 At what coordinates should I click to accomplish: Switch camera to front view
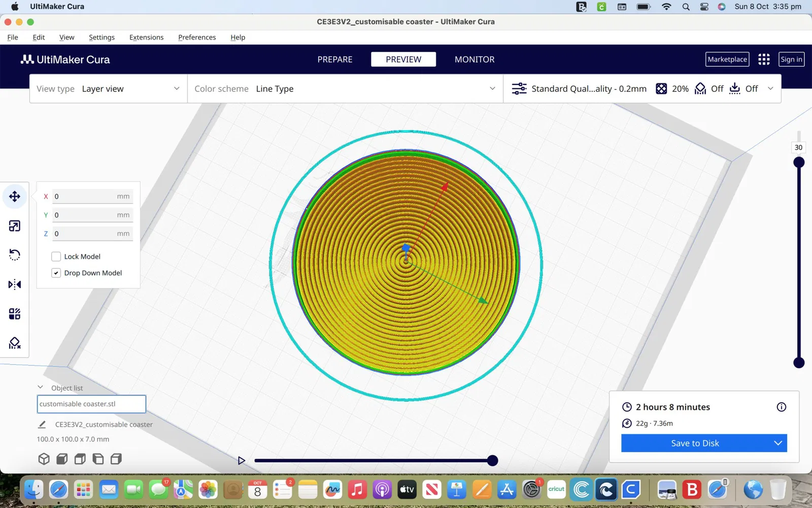click(x=62, y=459)
